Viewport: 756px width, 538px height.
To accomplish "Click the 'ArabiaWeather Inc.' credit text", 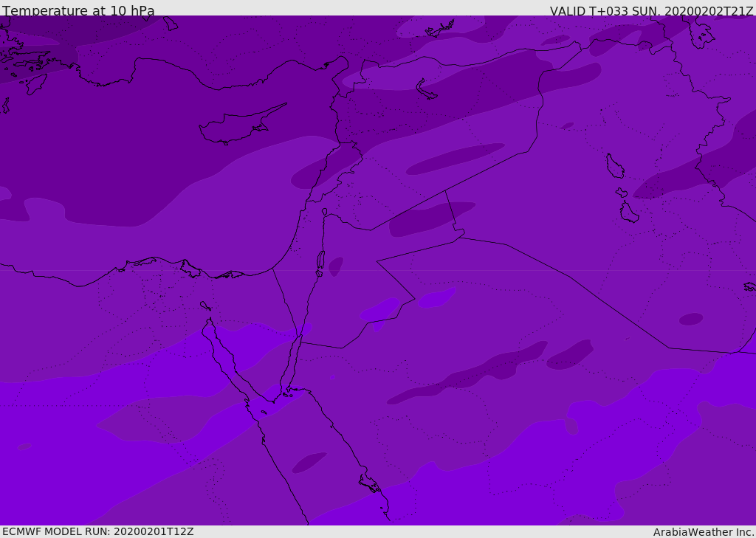I will pyautogui.click(x=704, y=532).
